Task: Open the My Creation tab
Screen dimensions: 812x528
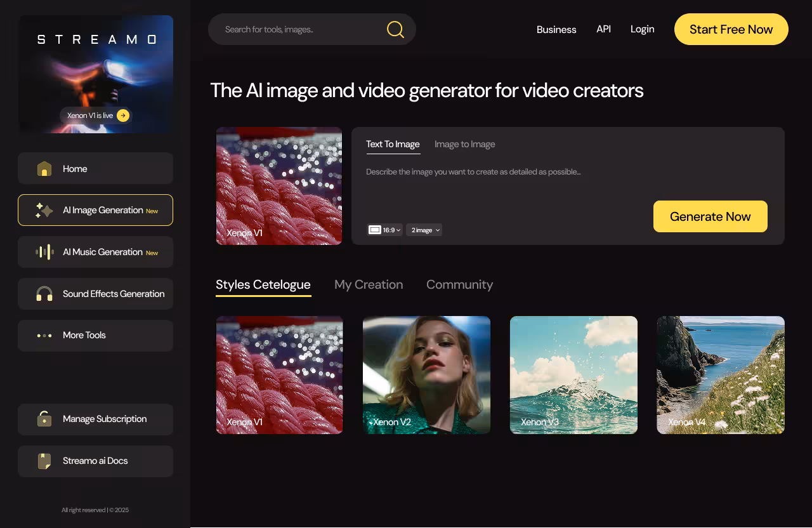Action: pyautogui.click(x=369, y=284)
